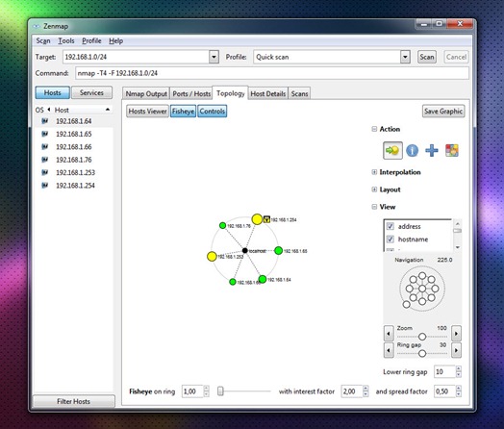Toggle the Fisheye button off
504x429 pixels.
pyautogui.click(x=183, y=112)
